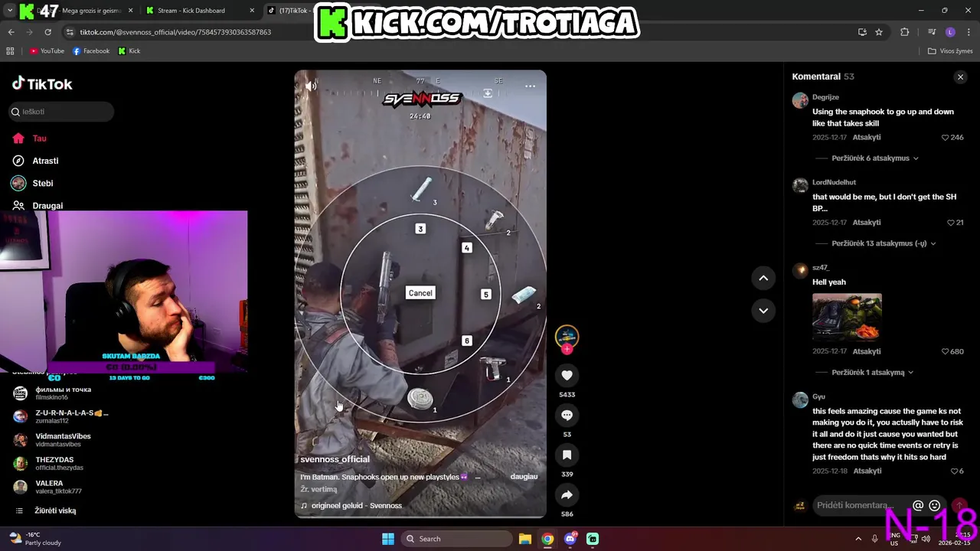Open the Chrome extensions puzzle icon
980x551 pixels.
[x=905, y=32]
